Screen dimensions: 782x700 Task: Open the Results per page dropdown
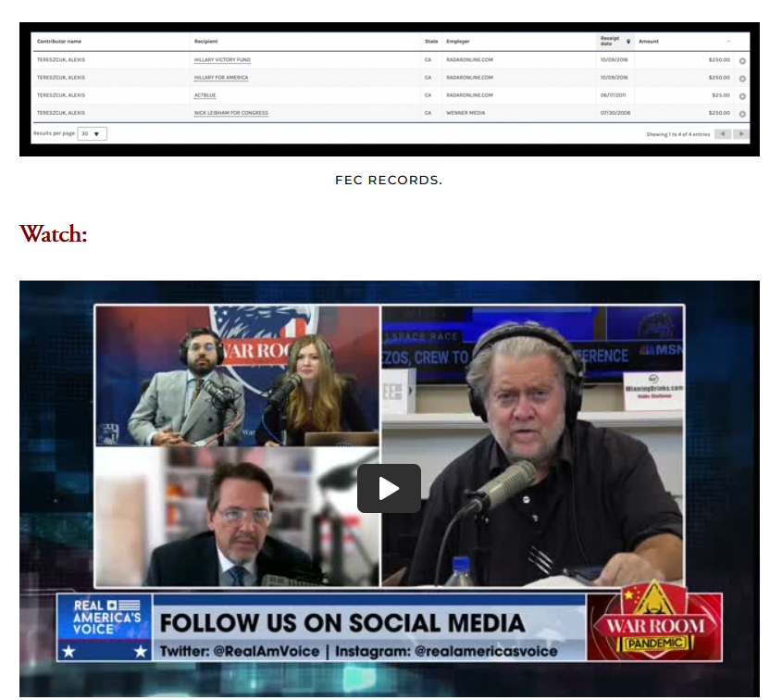coord(92,133)
